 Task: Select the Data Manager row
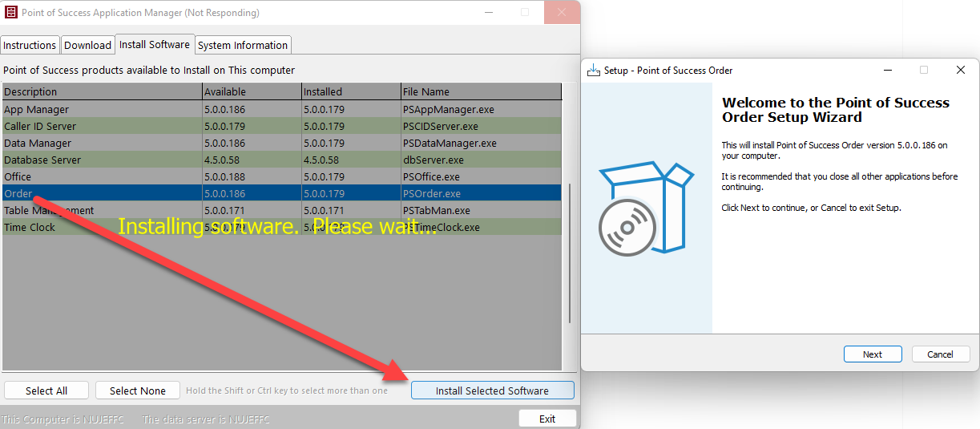[x=282, y=143]
